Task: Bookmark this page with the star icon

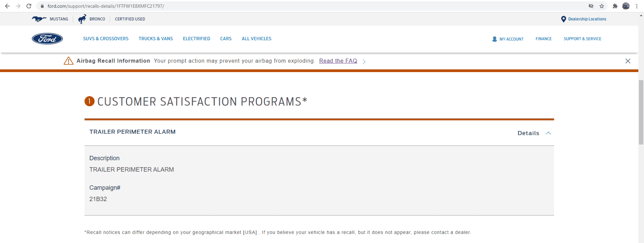Action: [602, 6]
